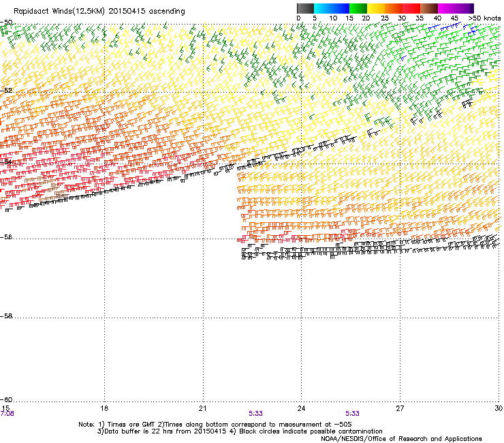Click the -54 latitude axis label
This screenshot has width=504, height=443.
click(6, 162)
